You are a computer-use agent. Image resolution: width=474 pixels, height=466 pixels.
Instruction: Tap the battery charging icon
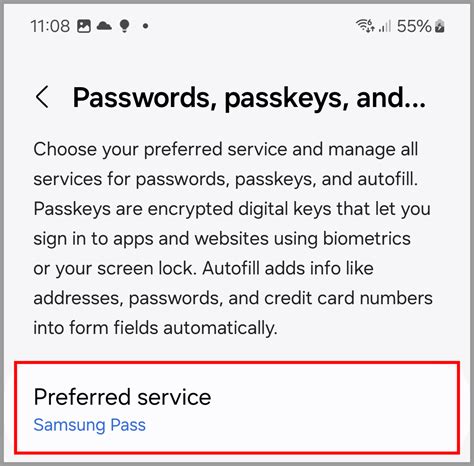point(440,26)
